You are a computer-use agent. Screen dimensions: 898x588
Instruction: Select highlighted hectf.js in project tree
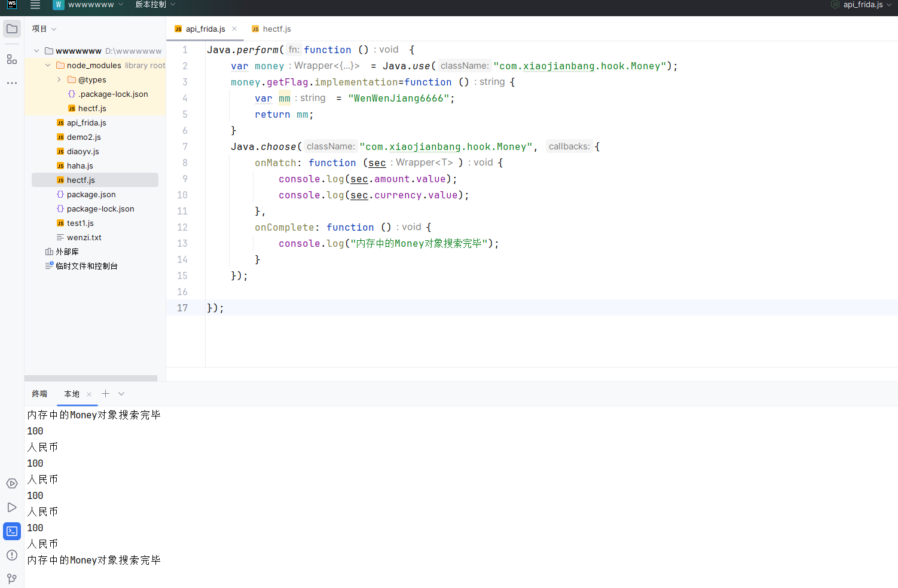click(x=95, y=180)
